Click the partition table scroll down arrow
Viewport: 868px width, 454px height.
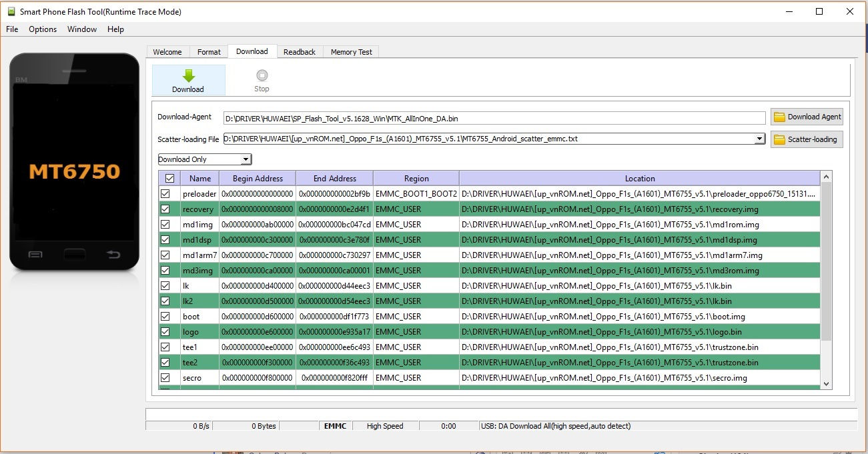click(827, 383)
